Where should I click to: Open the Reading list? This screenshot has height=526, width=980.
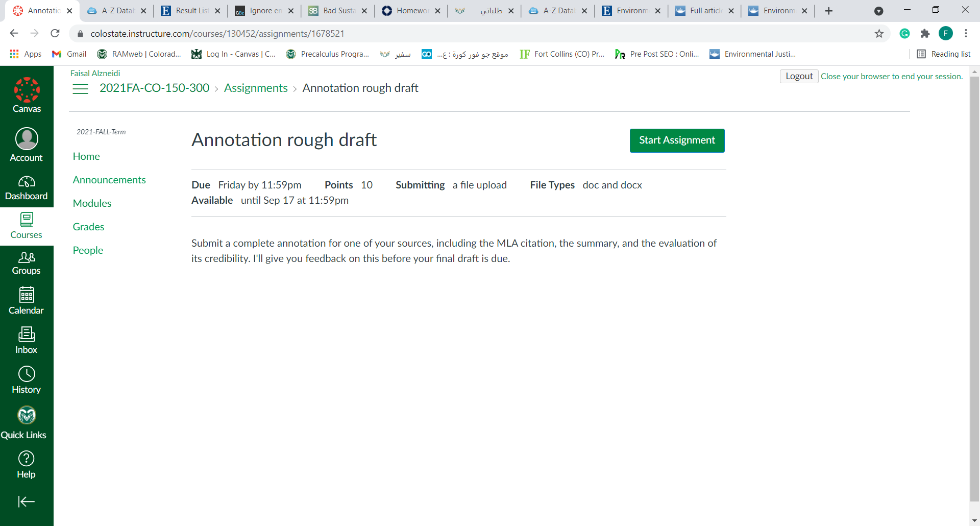point(944,54)
